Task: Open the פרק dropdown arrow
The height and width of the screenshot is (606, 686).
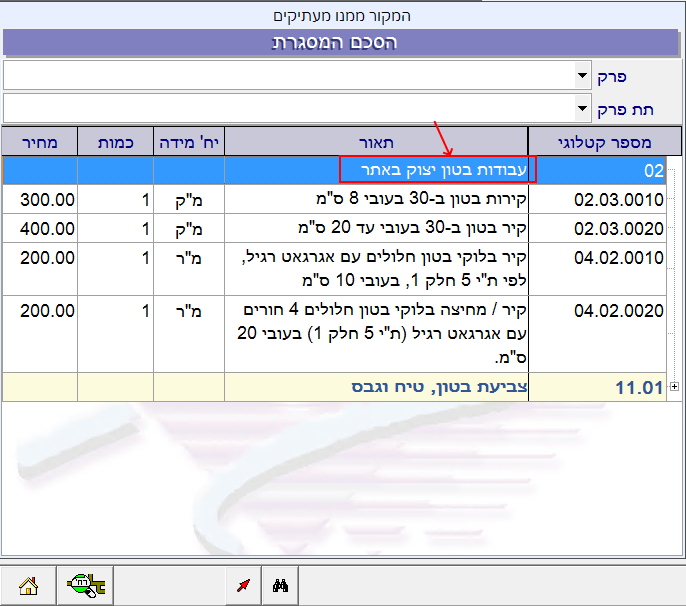Action: click(x=583, y=76)
